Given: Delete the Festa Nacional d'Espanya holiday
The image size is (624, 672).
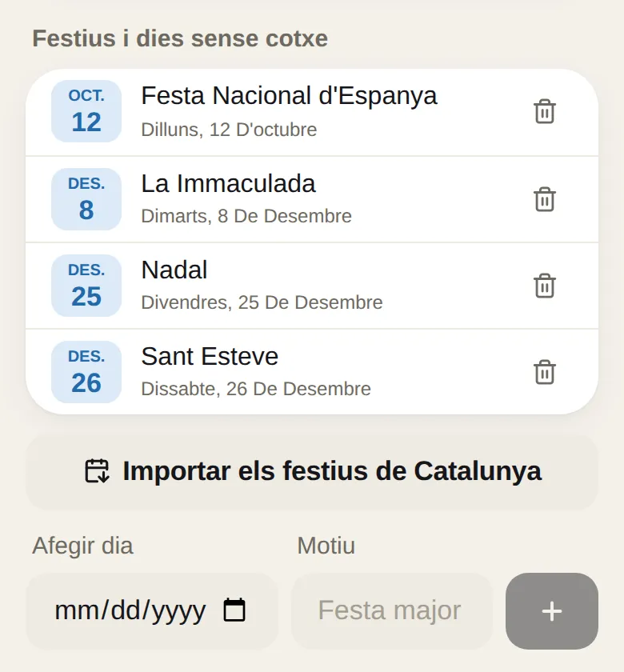Looking at the screenshot, I should 545,111.
